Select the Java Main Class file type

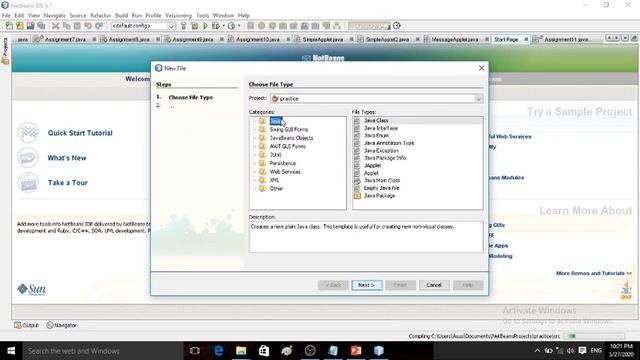pos(382,180)
